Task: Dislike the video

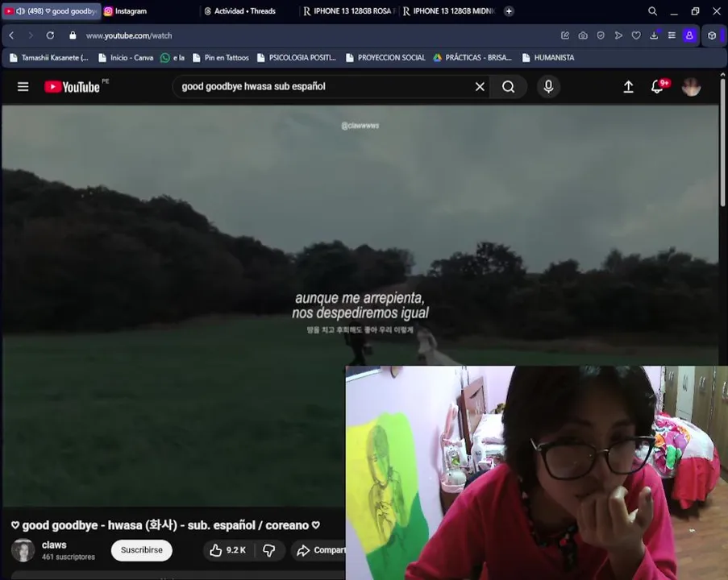Action: point(268,550)
